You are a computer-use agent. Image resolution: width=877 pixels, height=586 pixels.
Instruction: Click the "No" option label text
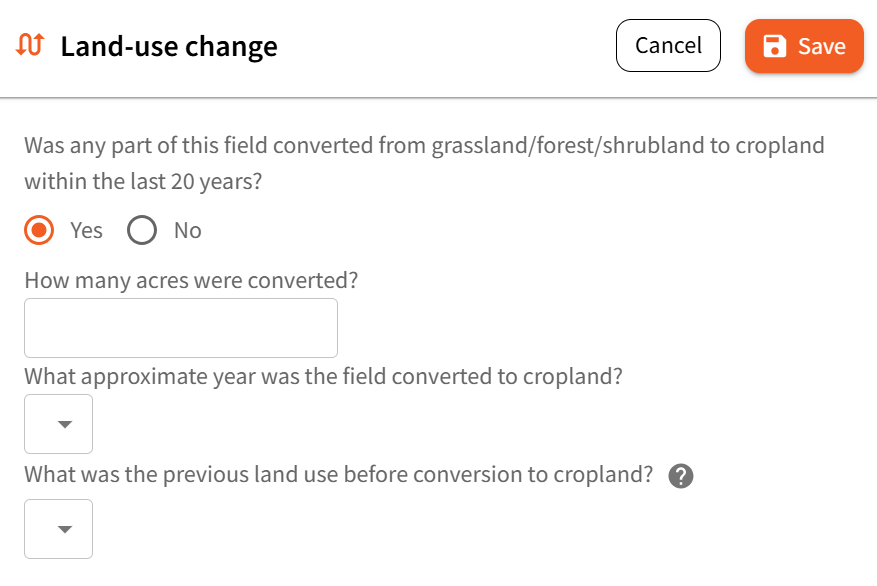click(x=188, y=231)
